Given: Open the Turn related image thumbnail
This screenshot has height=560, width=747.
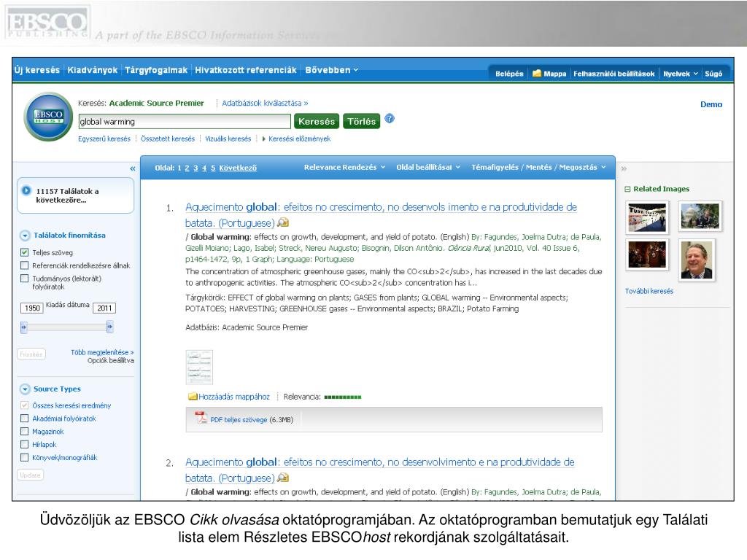Looking at the screenshot, I should coord(647,217).
